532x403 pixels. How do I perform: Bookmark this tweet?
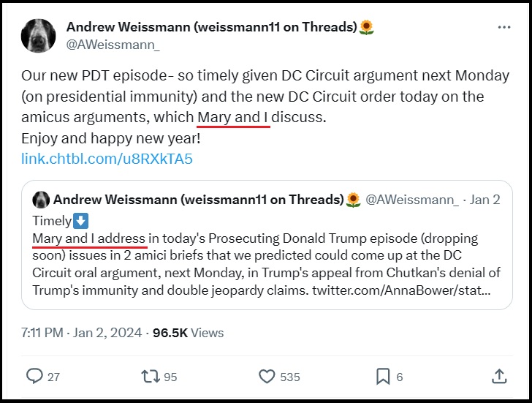(x=382, y=376)
